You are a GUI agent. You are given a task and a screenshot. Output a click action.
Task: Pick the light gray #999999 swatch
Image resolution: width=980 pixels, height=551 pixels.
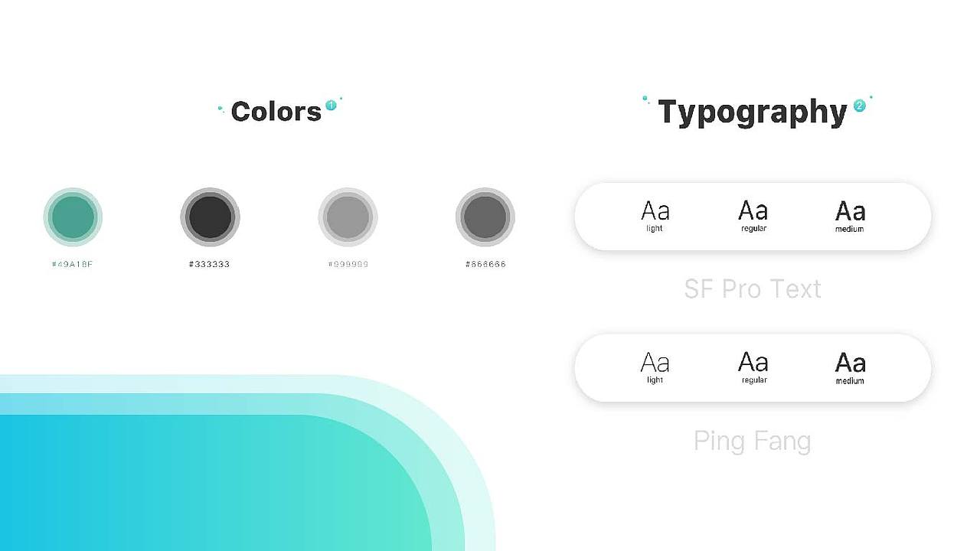point(348,217)
